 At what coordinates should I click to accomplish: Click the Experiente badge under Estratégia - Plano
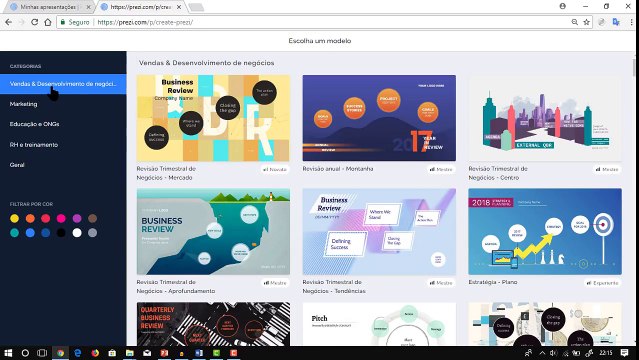tap(602, 283)
